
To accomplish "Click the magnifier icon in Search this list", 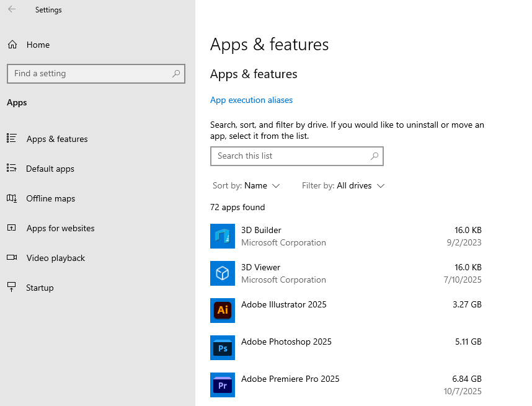I will 374,156.
